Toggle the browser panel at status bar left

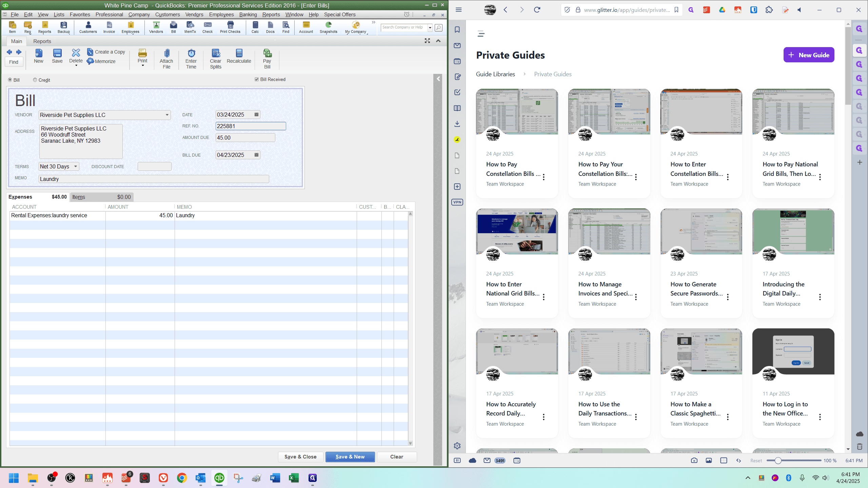(457, 461)
